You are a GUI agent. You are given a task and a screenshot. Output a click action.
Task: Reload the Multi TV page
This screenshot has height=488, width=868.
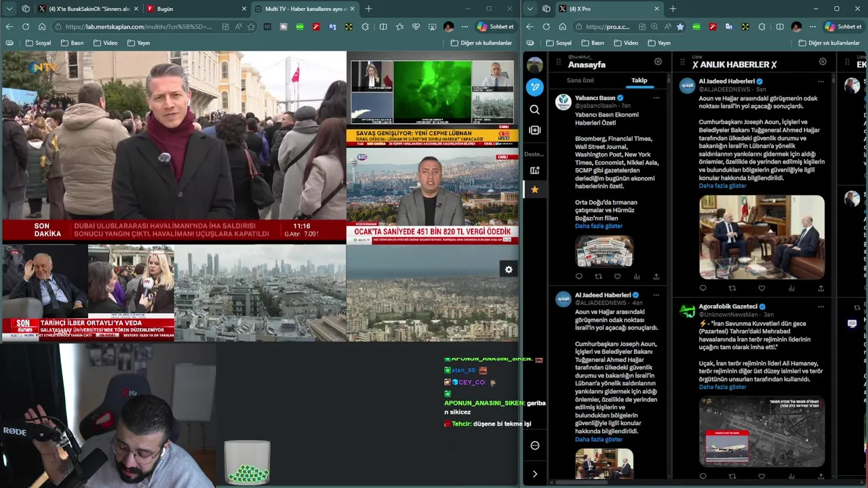[x=25, y=26]
